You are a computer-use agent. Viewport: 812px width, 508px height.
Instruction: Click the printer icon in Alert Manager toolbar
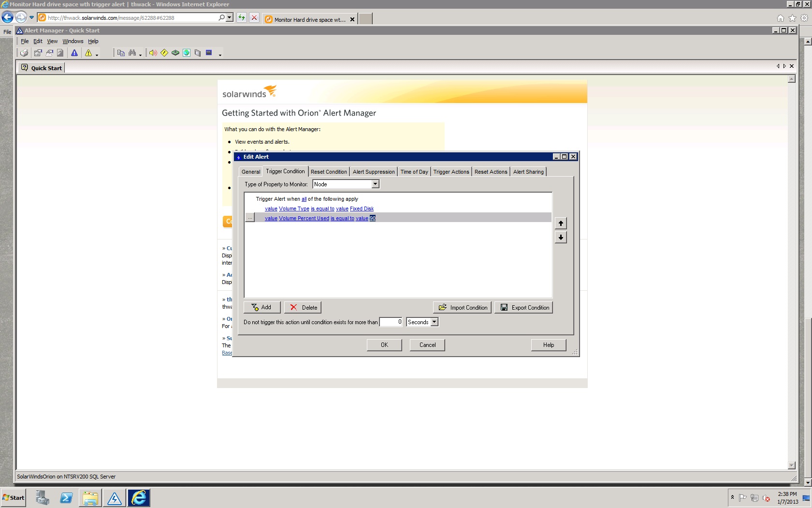click(x=24, y=53)
